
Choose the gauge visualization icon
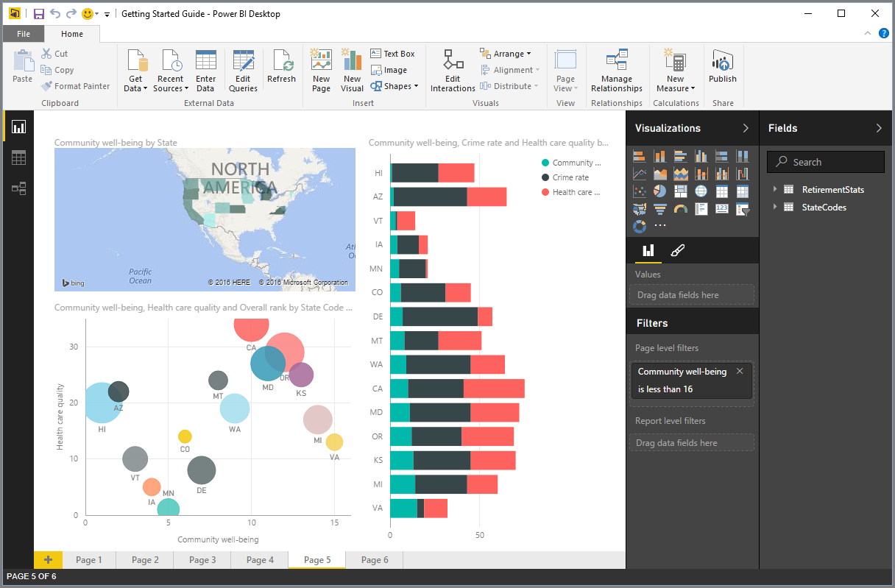(680, 209)
